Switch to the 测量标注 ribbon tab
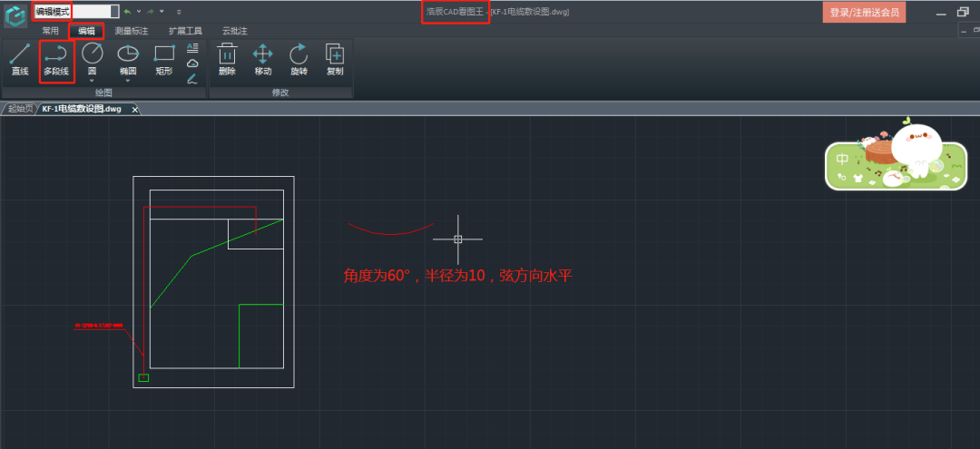Screen dimensions: 980x449 tap(132, 31)
